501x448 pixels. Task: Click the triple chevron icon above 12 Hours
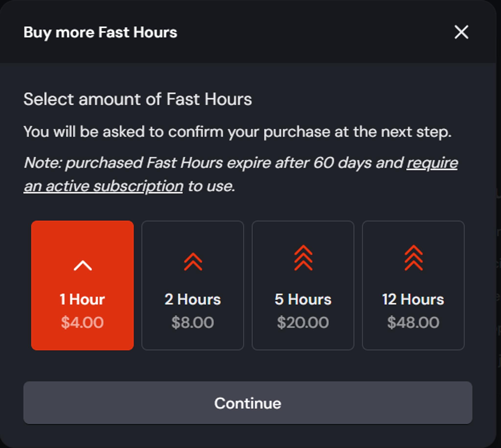point(414,258)
